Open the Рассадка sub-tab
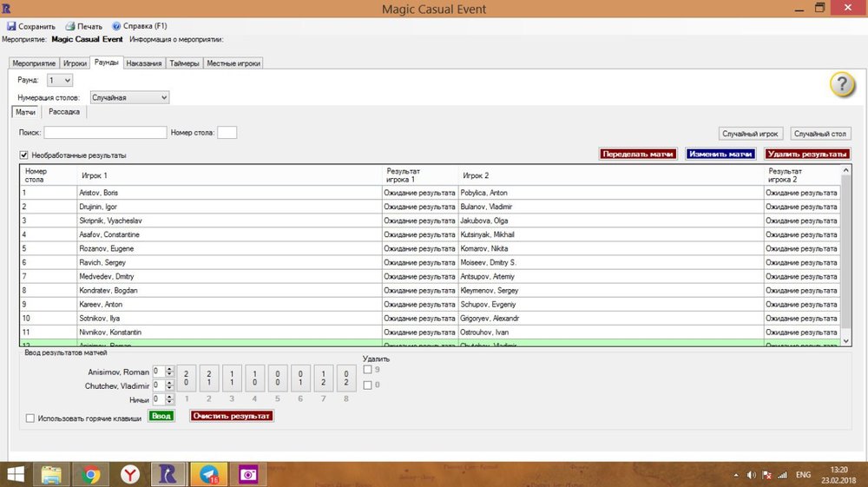 [65, 111]
